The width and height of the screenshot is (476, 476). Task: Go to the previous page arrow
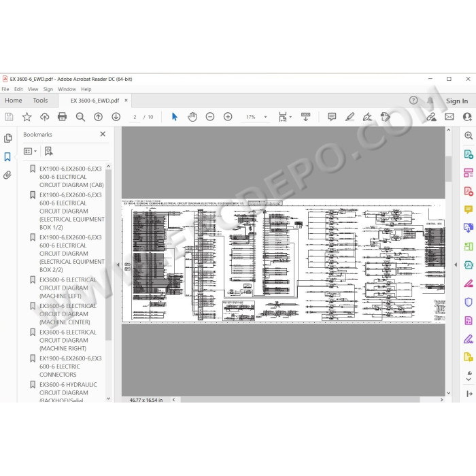pos(98,117)
